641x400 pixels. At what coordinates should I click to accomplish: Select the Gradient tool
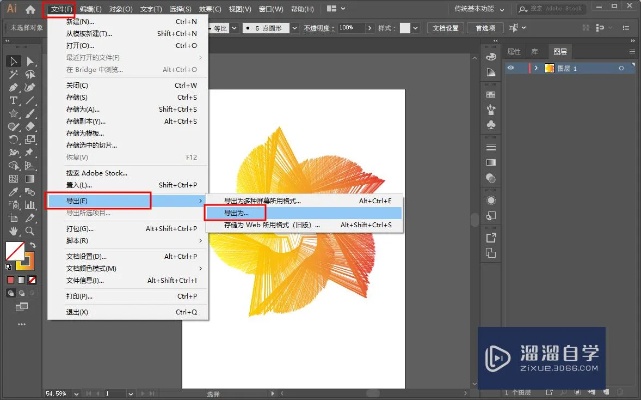pyautogui.click(x=30, y=179)
